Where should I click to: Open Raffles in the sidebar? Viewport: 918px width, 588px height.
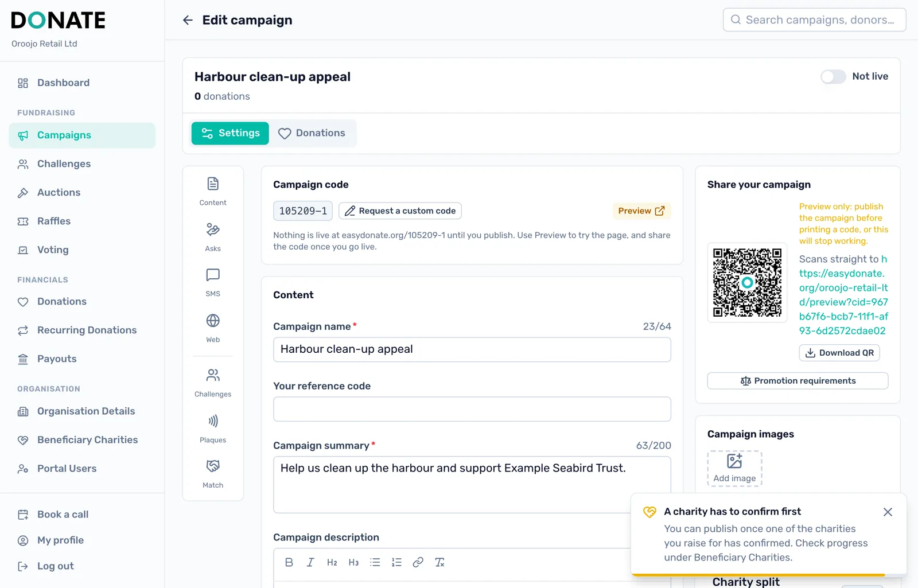pyautogui.click(x=82, y=221)
